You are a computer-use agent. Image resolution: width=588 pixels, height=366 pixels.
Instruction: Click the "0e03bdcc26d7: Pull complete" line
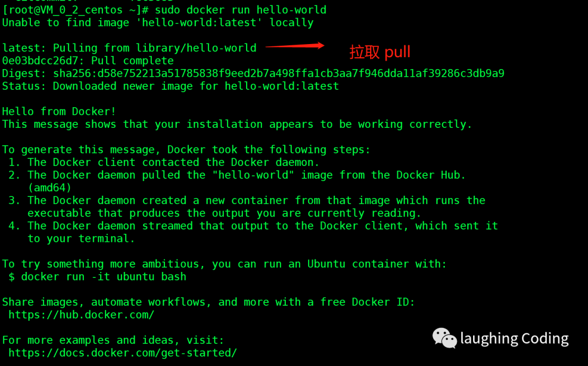88,61
